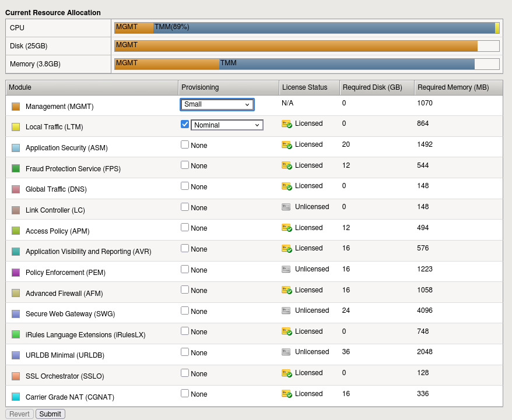The image size is (512, 420).
Task: Click the Carrier Grade NAT cyan icon
Action: 16,397
